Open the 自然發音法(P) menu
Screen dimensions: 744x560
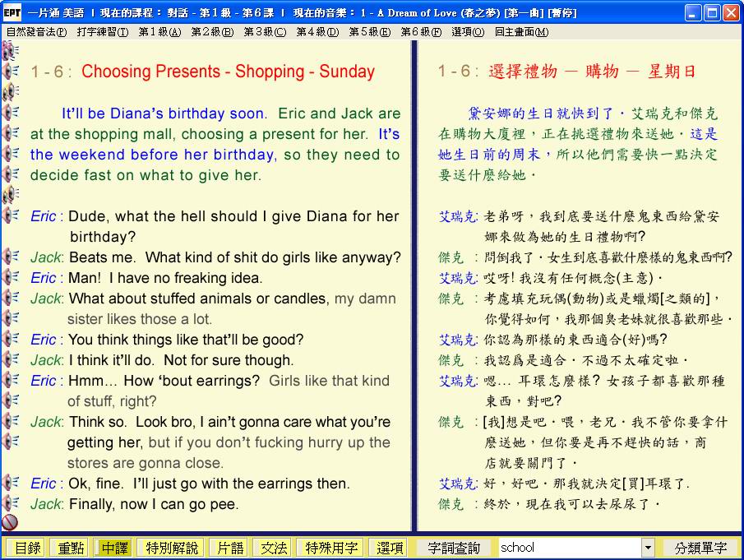(x=36, y=32)
